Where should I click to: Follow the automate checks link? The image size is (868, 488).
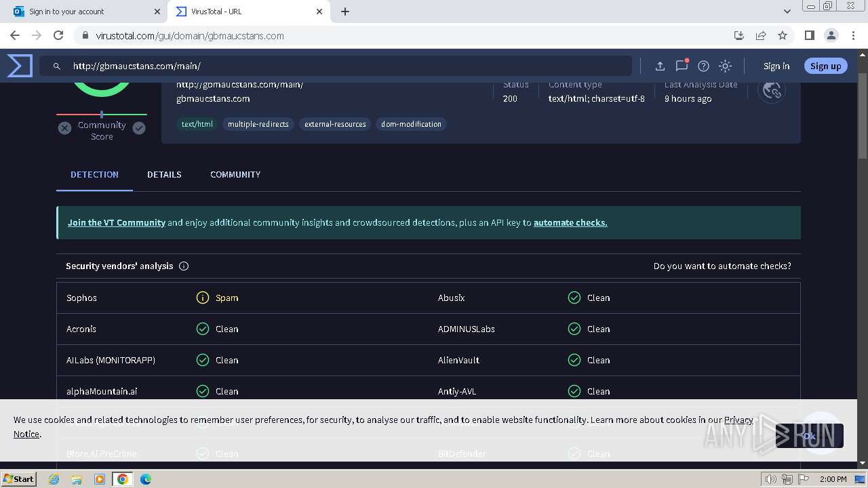pyautogui.click(x=570, y=222)
